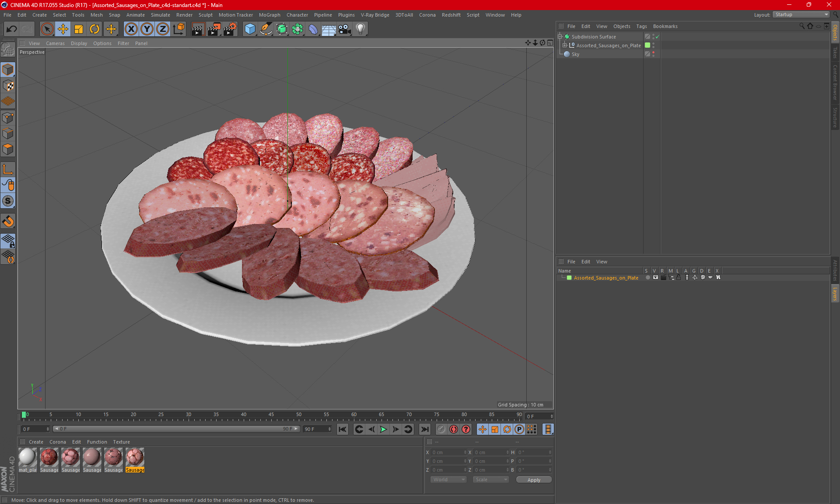Add a floor environment object
This screenshot has width=840, height=504.
329,29
